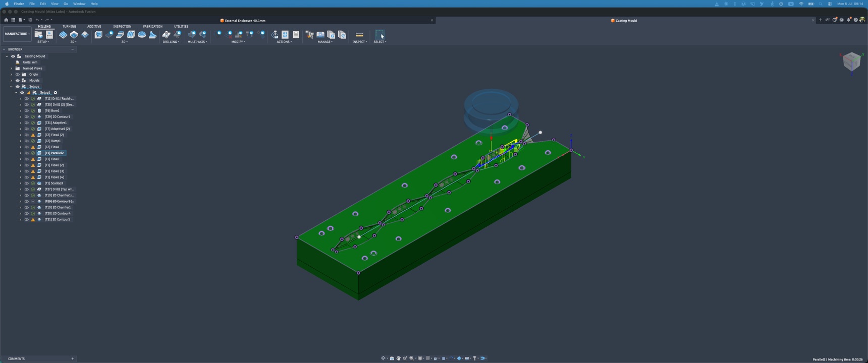This screenshot has width=868, height=363.
Task: Open the File menu in menu bar
Action: (32, 4)
